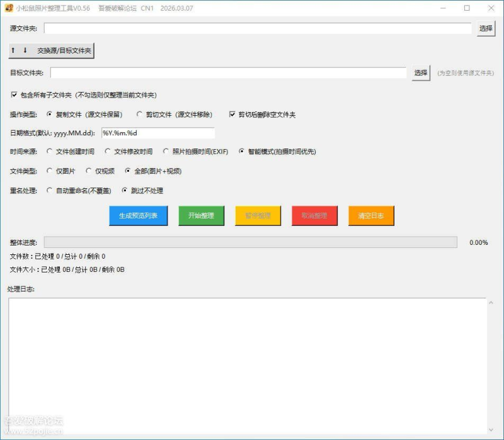504x440 pixels.
Task: Maximize the window
Action: (x=467, y=8)
